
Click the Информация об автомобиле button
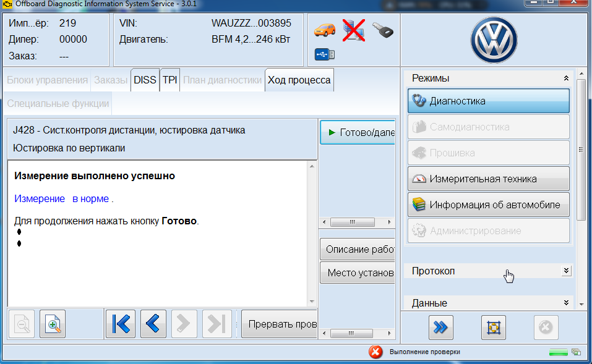pyautogui.click(x=488, y=205)
